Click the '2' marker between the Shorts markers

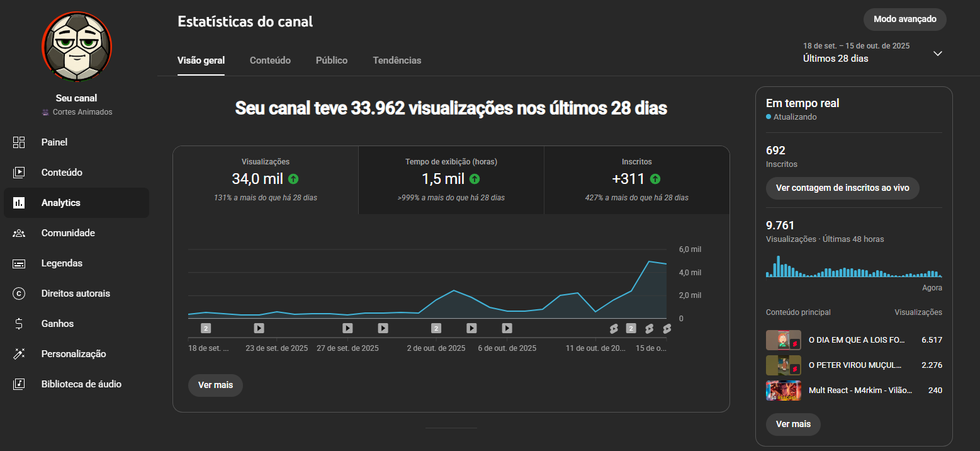click(631, 328)
